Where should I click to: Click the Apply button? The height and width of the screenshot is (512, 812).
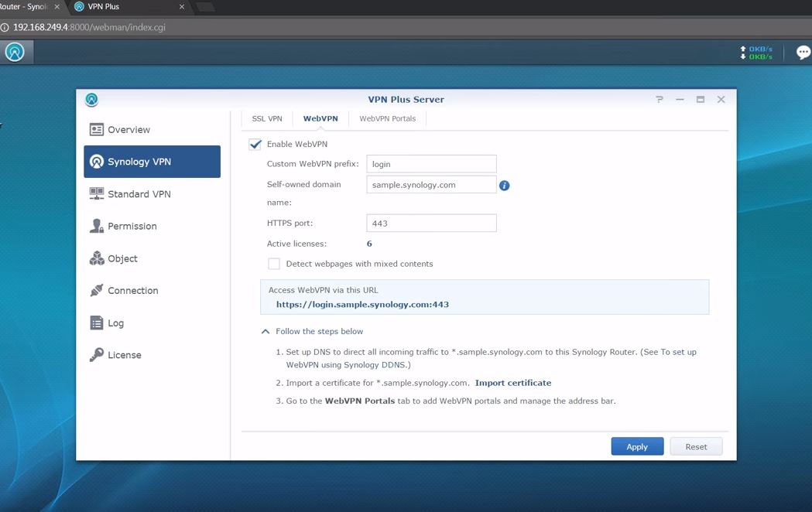click(637, 447)
